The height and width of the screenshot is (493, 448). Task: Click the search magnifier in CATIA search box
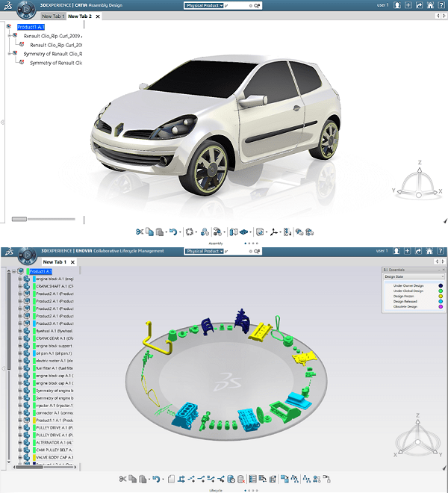[257, 6]
